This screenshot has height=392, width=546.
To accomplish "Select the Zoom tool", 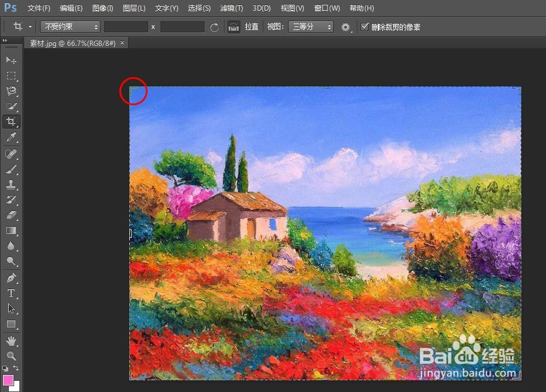I will [11, 356].
